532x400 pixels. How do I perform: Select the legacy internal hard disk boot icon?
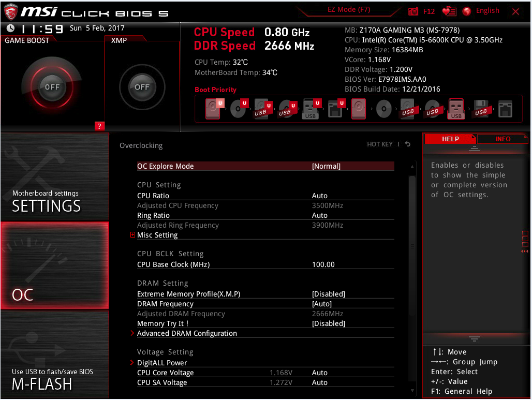[x=359, y=109]
